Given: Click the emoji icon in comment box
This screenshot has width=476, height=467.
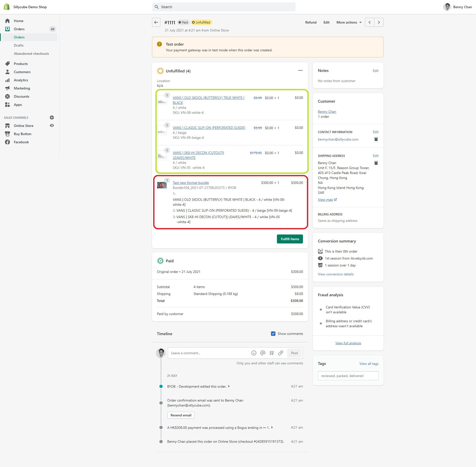Looking at the screenshot, I should click(x=254, y=353).
